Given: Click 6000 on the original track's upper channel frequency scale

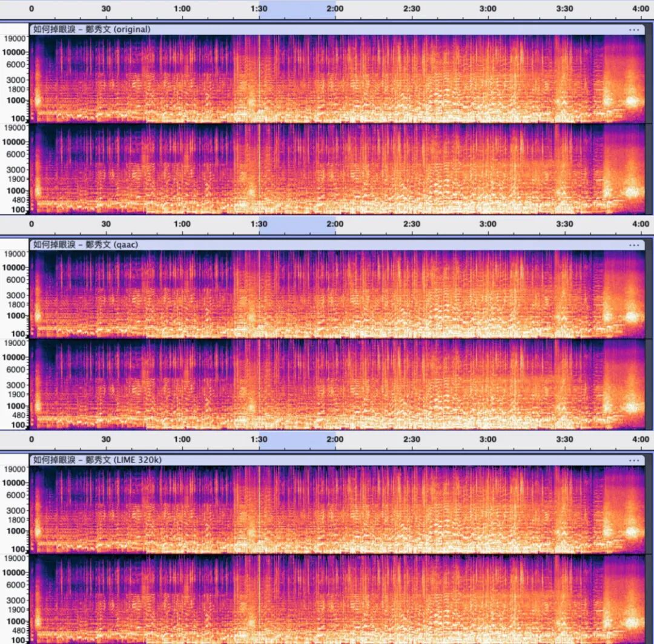Looking at the screenshot, I should coord(15,65).
